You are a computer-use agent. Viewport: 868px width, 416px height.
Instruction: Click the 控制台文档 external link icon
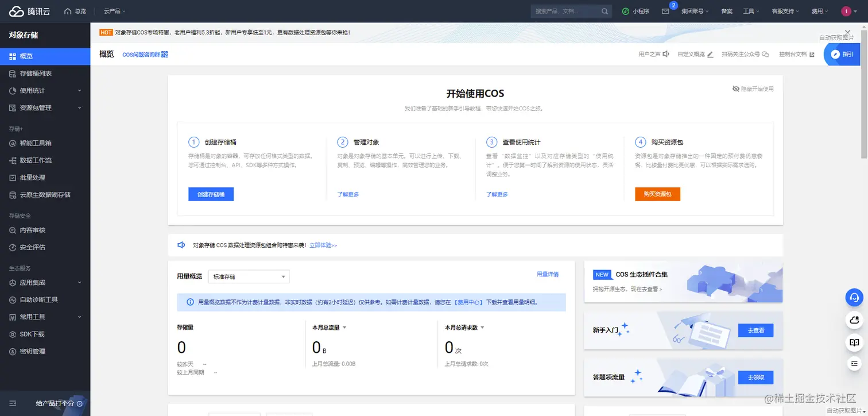point(812,55)
